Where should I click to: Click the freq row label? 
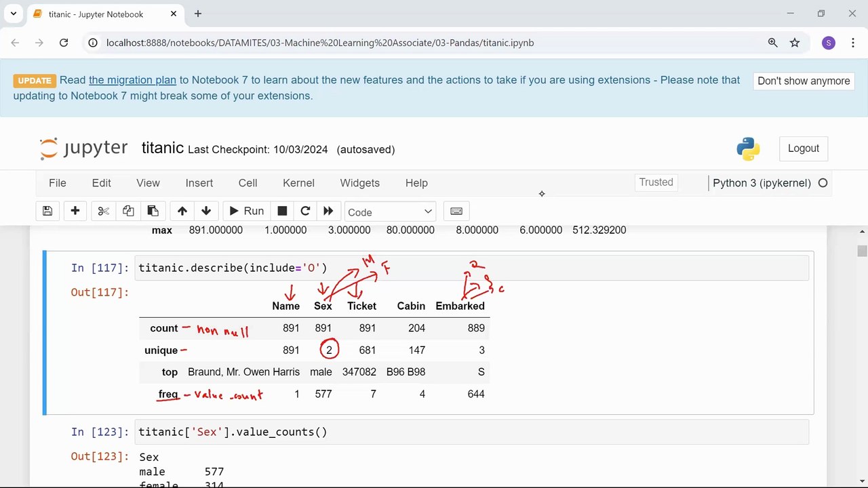coord(168,394)
